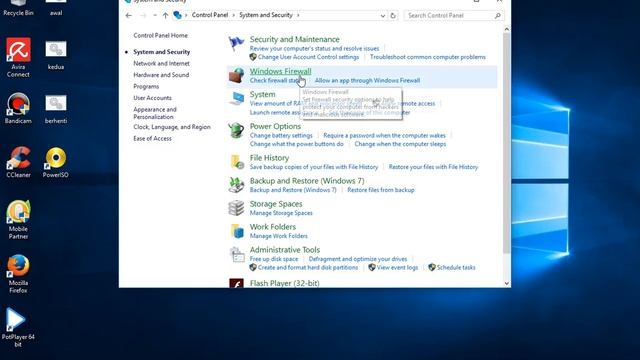Image resolution: width=640 pixels, height=360 pixels.
Task: Click Restore files from backup link
Action: click(x=381, y=190)
